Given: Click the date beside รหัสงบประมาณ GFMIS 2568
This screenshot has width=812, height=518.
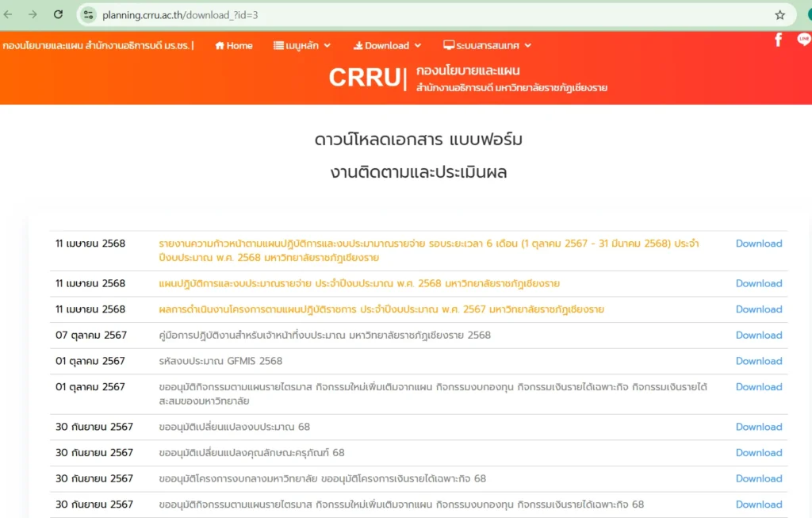Looking at the screenshot, I should pos(90,361).
